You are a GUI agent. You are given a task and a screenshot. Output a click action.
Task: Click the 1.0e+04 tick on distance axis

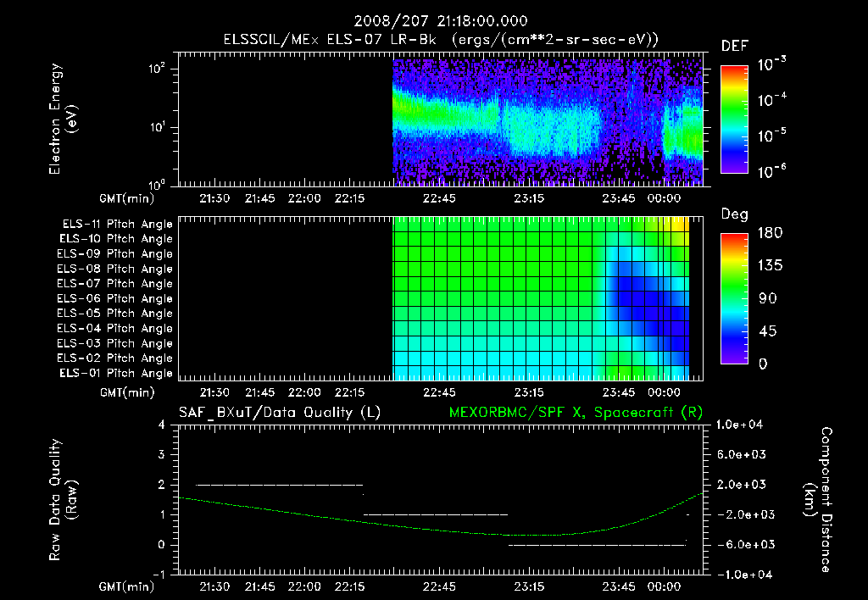point(739,425)
